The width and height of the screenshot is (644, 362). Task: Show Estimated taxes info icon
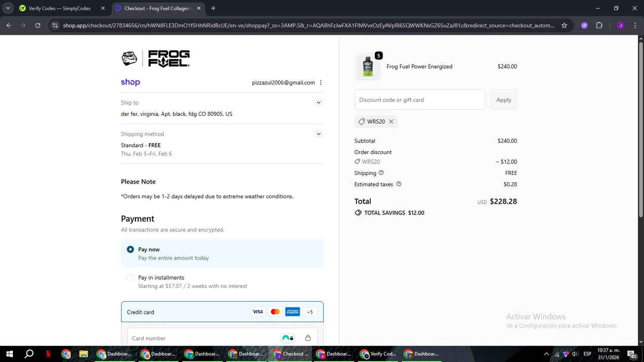pyautogui.click(x=399, y=184)
